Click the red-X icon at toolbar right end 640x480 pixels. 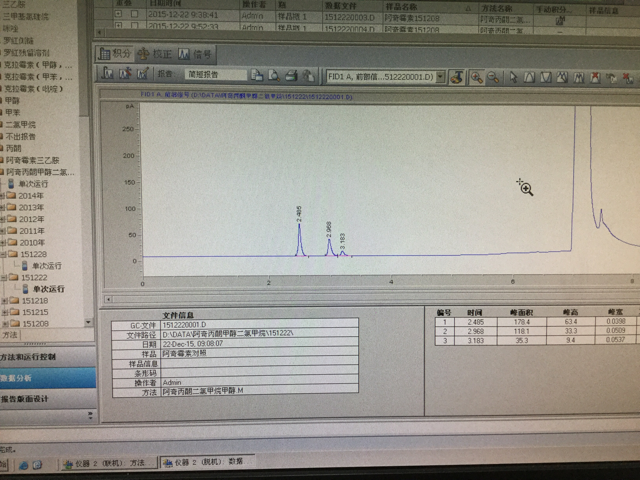(x=628, y=78)
